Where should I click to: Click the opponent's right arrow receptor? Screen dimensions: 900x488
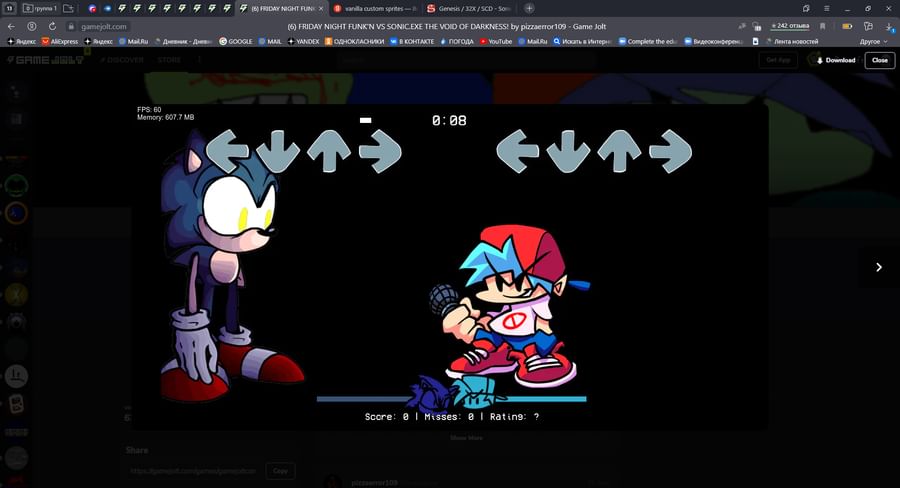[380, 151]
